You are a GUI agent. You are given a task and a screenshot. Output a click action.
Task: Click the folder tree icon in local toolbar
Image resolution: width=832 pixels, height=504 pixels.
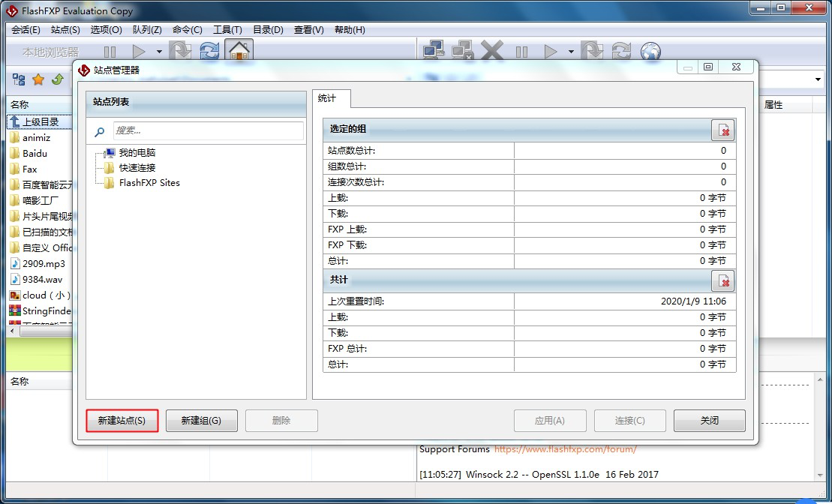[x=19, y=79]
